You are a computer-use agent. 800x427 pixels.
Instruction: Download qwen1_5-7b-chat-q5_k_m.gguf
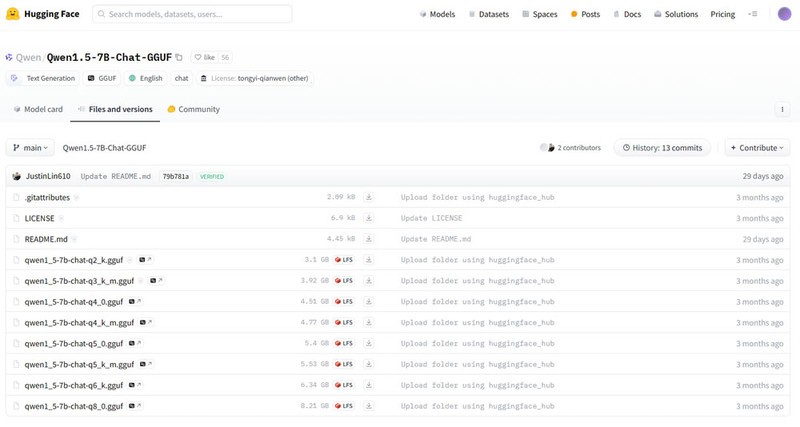[x=368, y=364]
